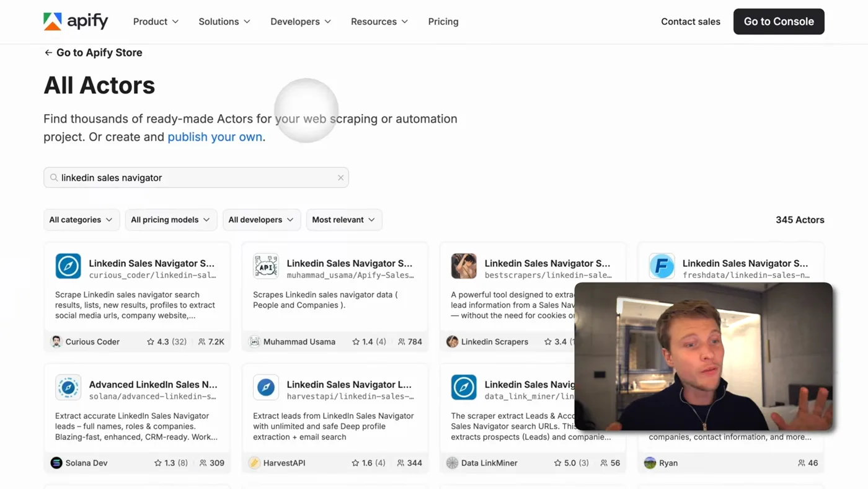Open the curious_coder Linkedin Sales Navigator actor title
This screenshot has width=868, height=489.
pos(151,263)
